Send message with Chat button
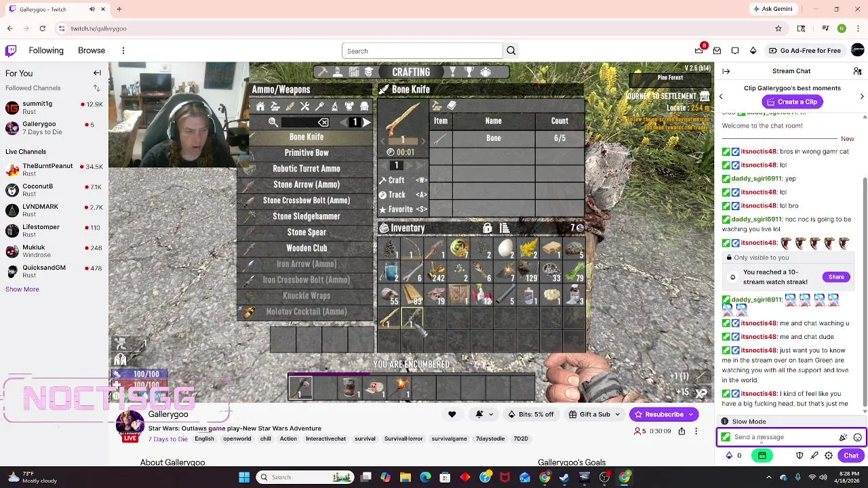The image size is (868, 488). (x=851, y=455)
